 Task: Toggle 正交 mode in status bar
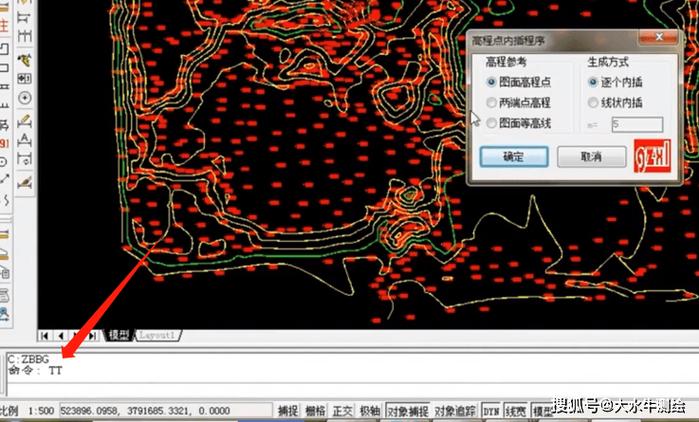[x=342, y=411]
